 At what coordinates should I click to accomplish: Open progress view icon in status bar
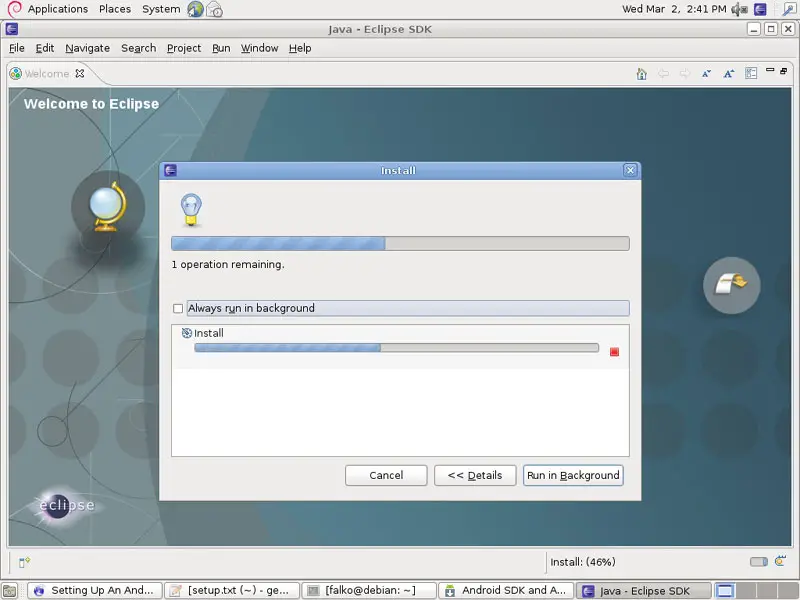[780, 561]
